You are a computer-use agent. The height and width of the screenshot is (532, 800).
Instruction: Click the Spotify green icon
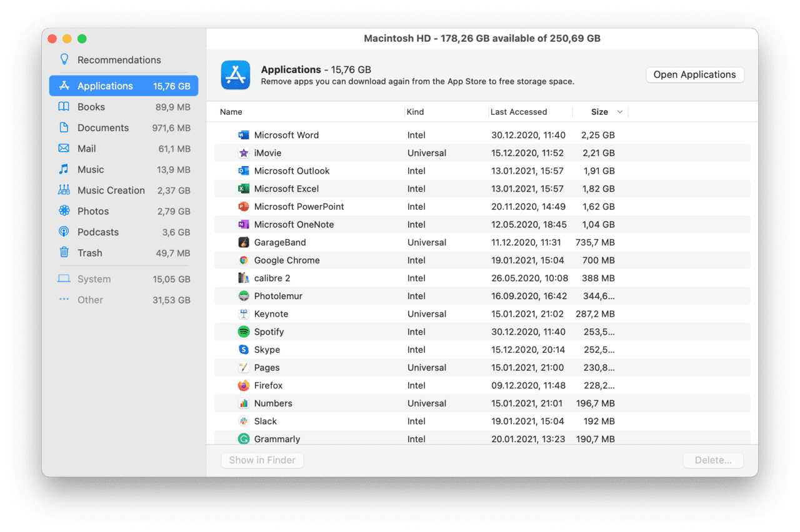click(244, 332)
